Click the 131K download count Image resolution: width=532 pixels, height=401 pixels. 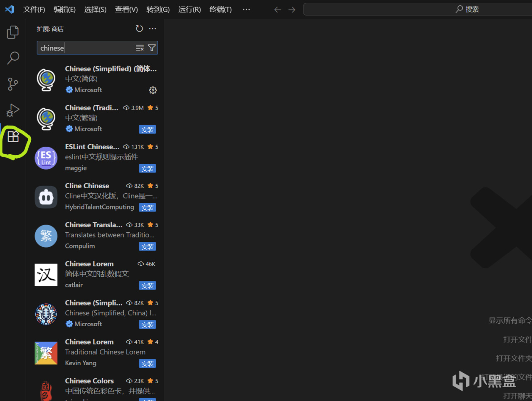pyautogui.click(x=133, y=147)
